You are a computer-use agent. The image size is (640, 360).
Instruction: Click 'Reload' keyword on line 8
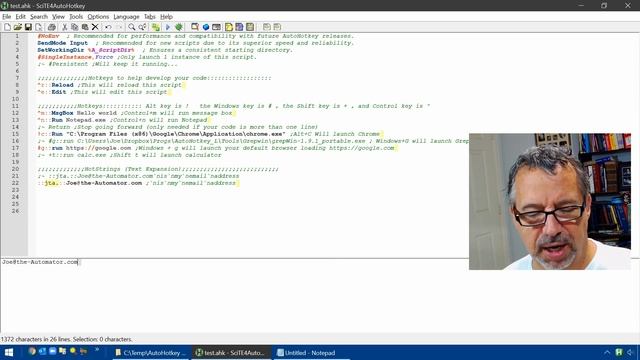pos(62,85)
